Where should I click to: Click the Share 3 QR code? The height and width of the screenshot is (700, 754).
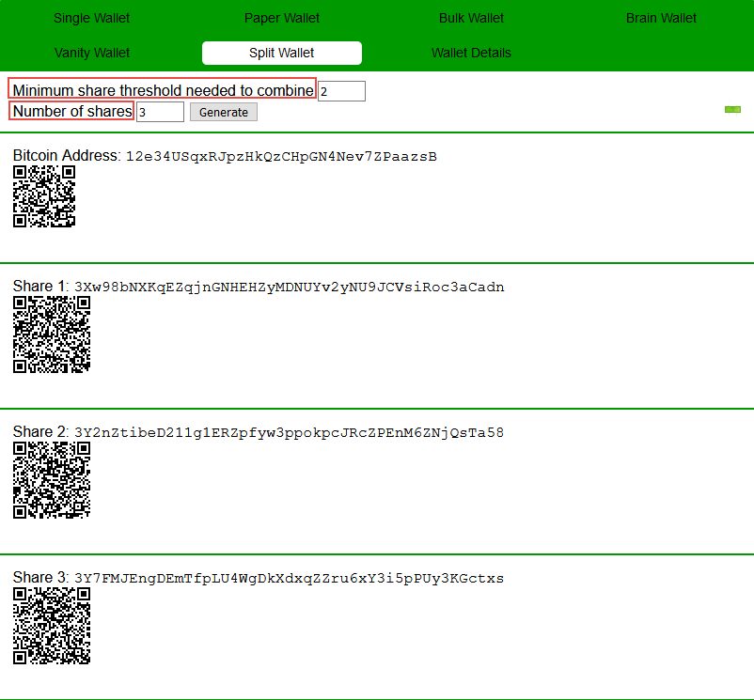pos(52,626)
